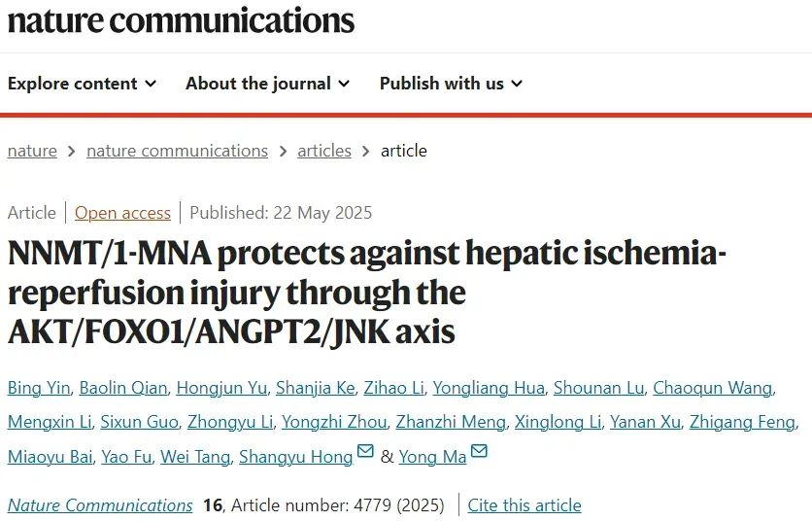Click the nature communications logo
This screenshot has height=521, width=812.
coord(181,20)
